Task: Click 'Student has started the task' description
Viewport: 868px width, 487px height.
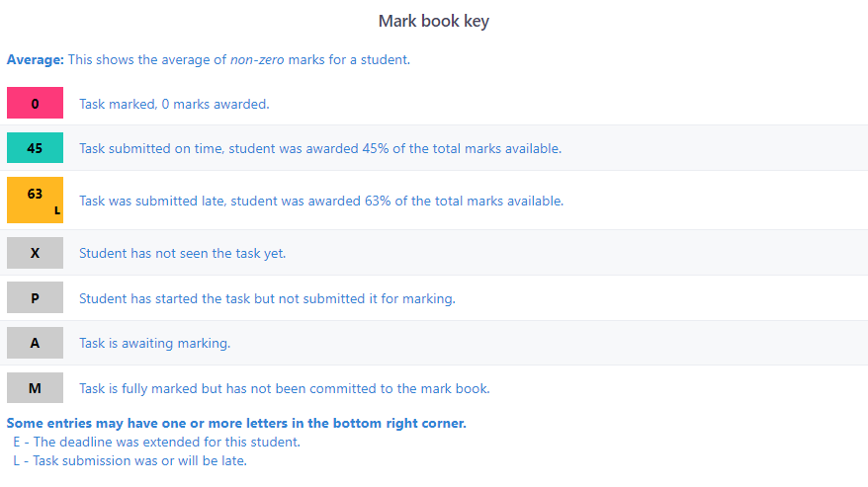Action: click(x=267, y=299)
